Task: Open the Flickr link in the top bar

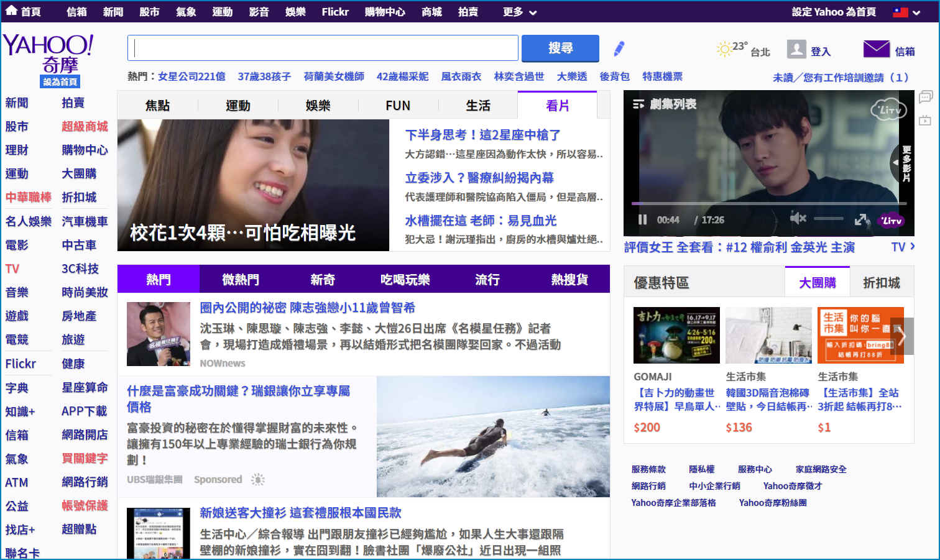Action: (335, 12)
